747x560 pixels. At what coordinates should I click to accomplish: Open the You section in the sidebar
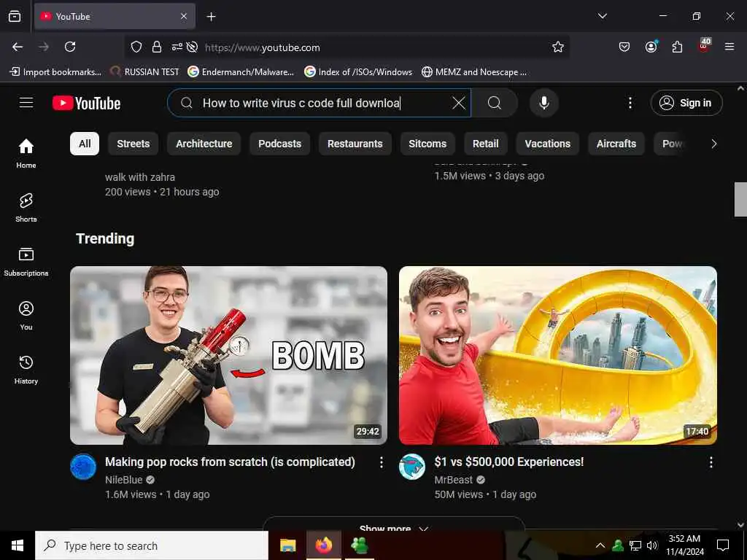pyautogui.click(x=26, y=315)
